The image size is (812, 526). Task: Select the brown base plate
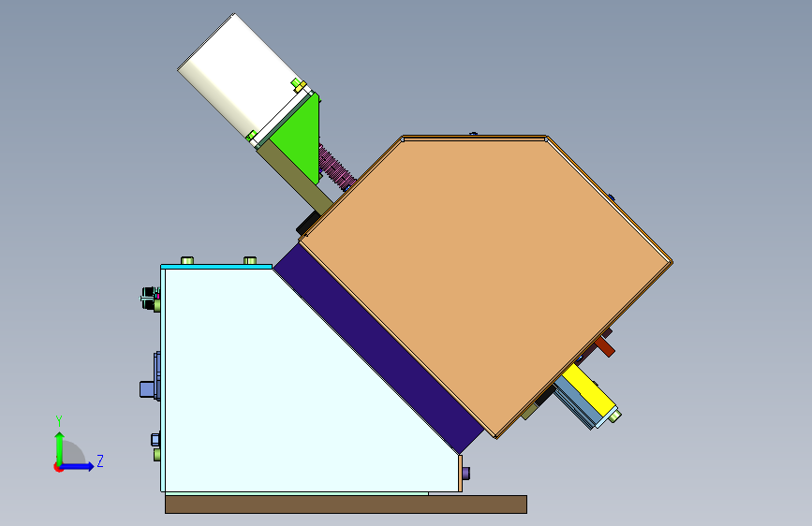click(346, 504)
